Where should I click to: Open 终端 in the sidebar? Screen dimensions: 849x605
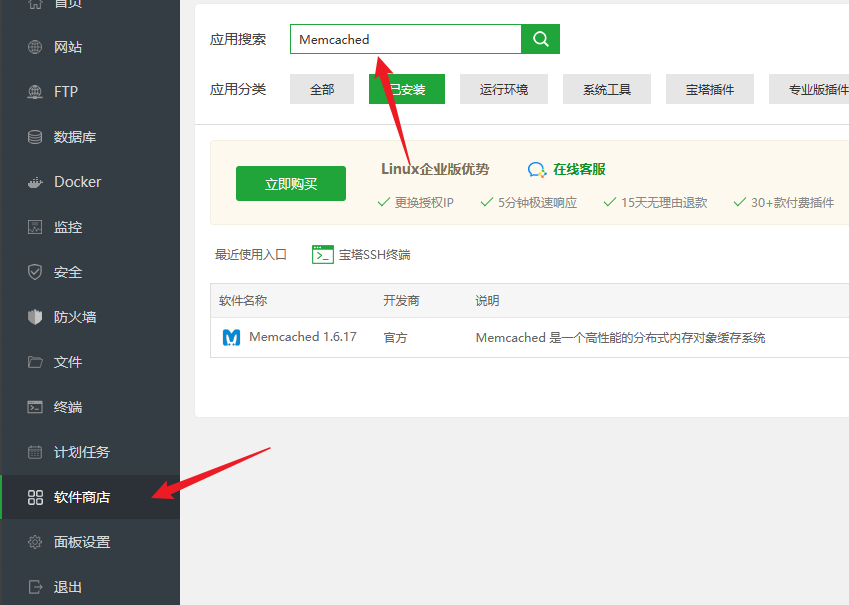coord(90,407)
